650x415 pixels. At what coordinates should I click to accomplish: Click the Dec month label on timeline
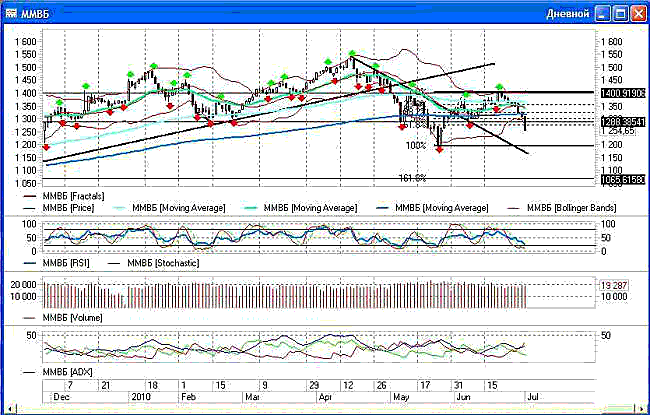[62, 397]
